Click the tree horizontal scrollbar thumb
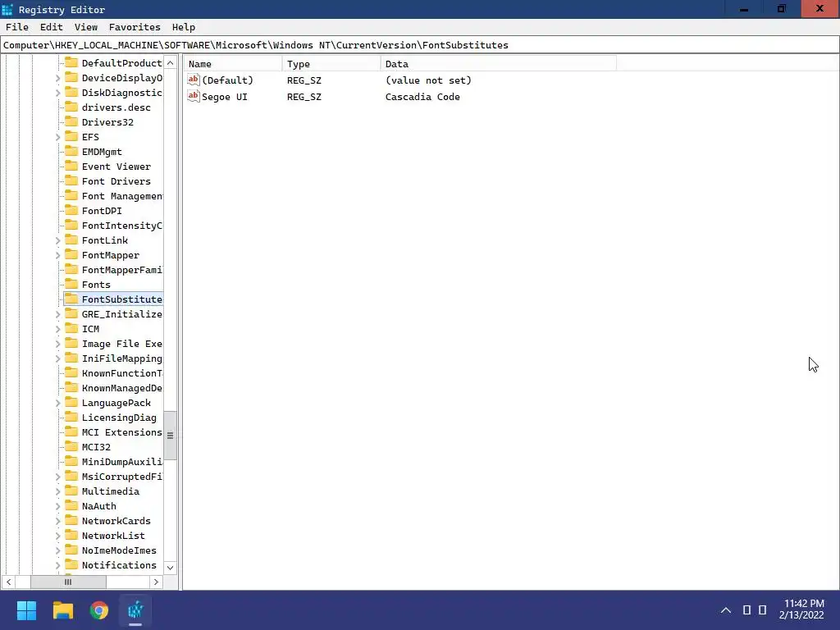The width and height of the screenshot is (840, 630). coord(68,582)
